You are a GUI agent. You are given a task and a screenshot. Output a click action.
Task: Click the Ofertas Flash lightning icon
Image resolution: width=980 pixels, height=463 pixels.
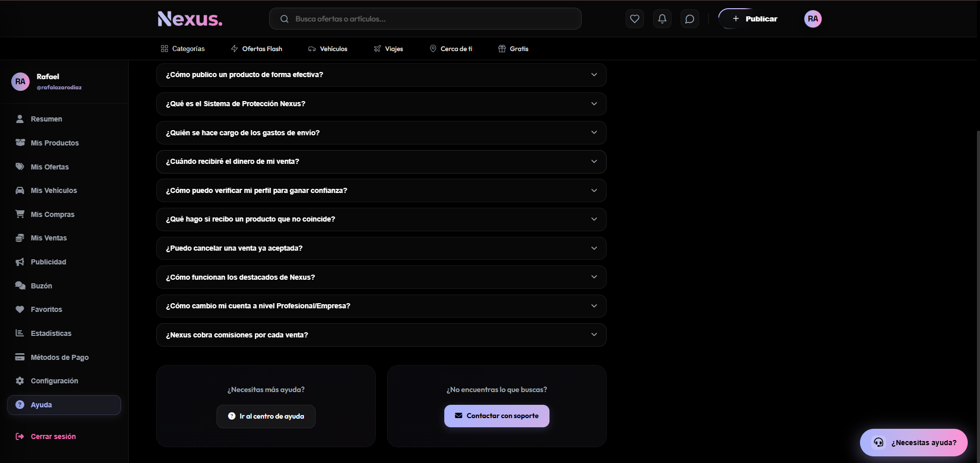234,48
